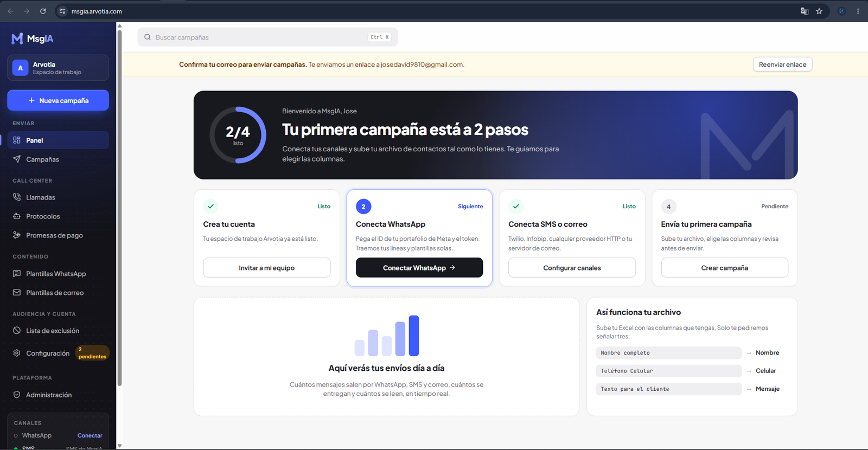Open the browser three-dot menu
The height and width of the screenshot is (450, 868).
(x=858, y=11)
